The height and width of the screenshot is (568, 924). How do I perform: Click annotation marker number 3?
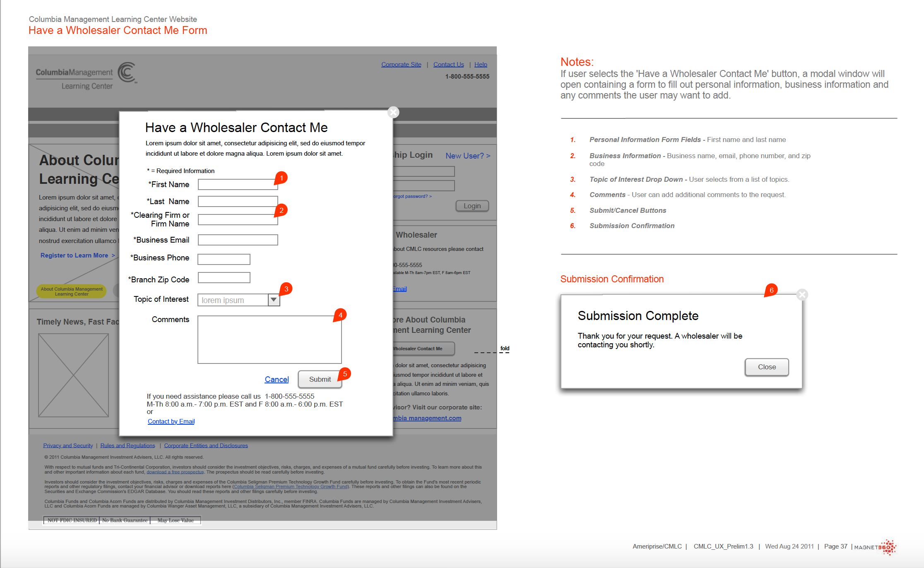click(x=286, y=289)
